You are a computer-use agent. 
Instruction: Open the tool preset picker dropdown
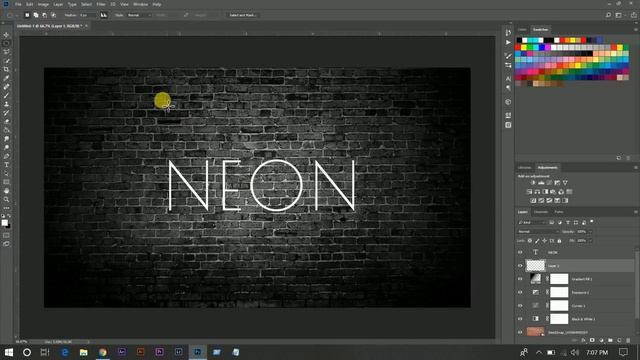[11, 15]
